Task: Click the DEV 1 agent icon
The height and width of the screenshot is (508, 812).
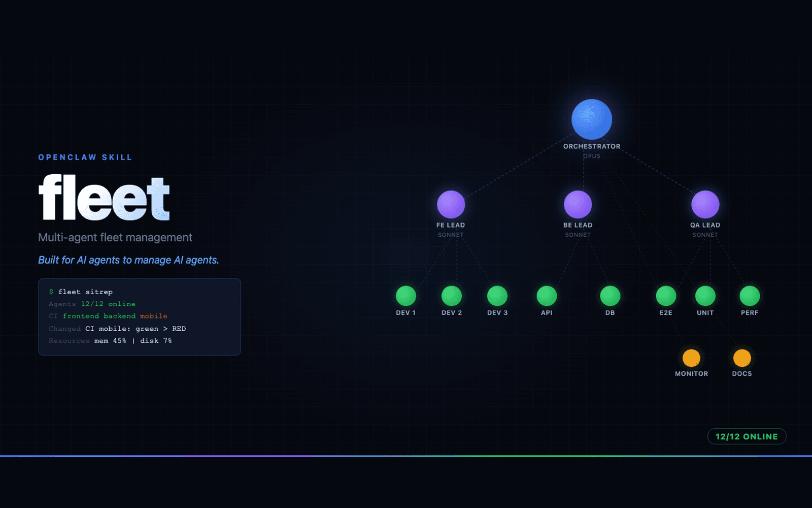Action: tap(405, 295)
